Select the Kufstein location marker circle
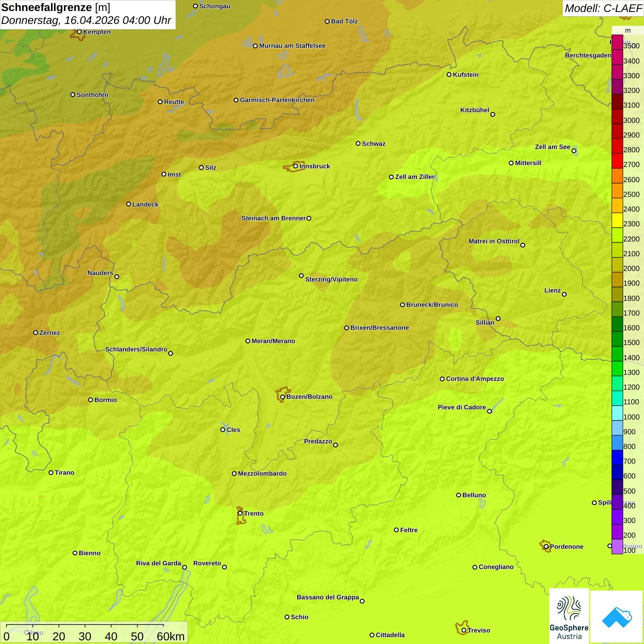This screenshot has width=644, height=644. point(449,75)
